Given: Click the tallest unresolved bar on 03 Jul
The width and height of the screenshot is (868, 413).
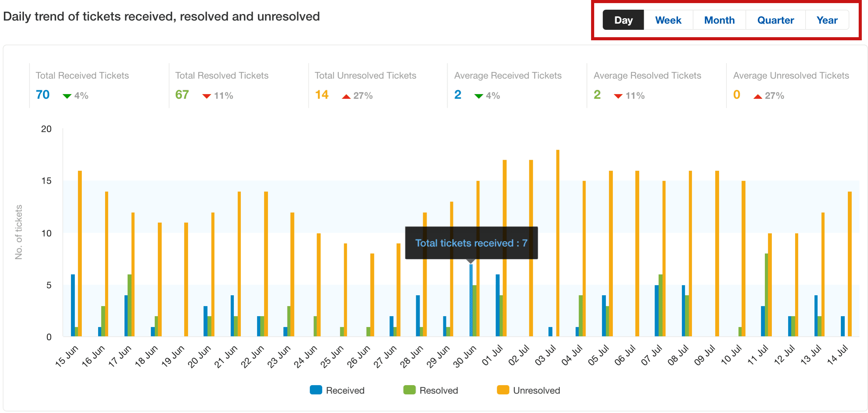Looking at the screenshot, I should click(558, 243).
